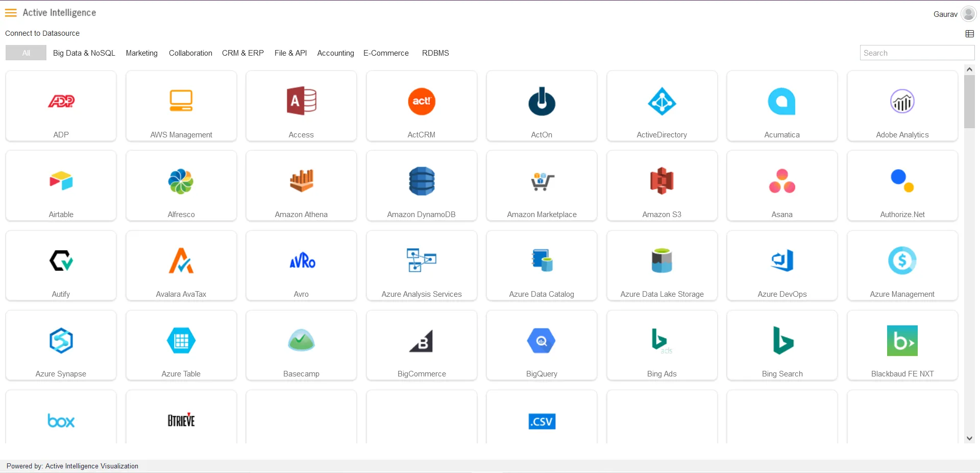This screenshot has width=980, height=473.
Task: Click the 'Azure Analysis Services' label
Action: point(422,294)
